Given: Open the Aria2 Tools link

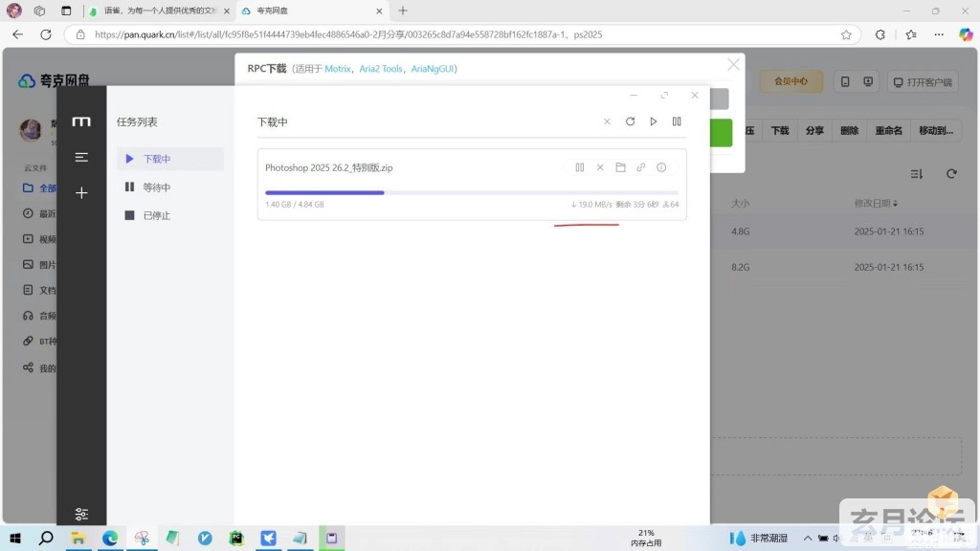Looking at the screenshot, I should 381,69.
